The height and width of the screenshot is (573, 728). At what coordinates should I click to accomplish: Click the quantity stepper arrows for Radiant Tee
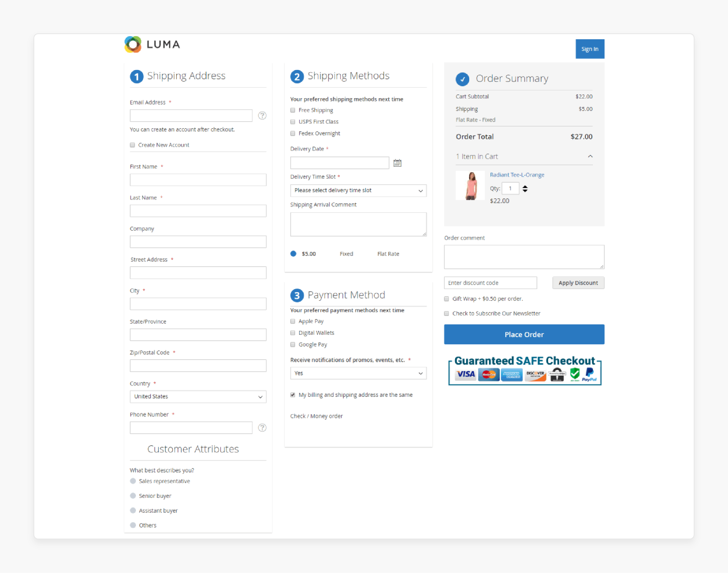[x=525, y=189]
